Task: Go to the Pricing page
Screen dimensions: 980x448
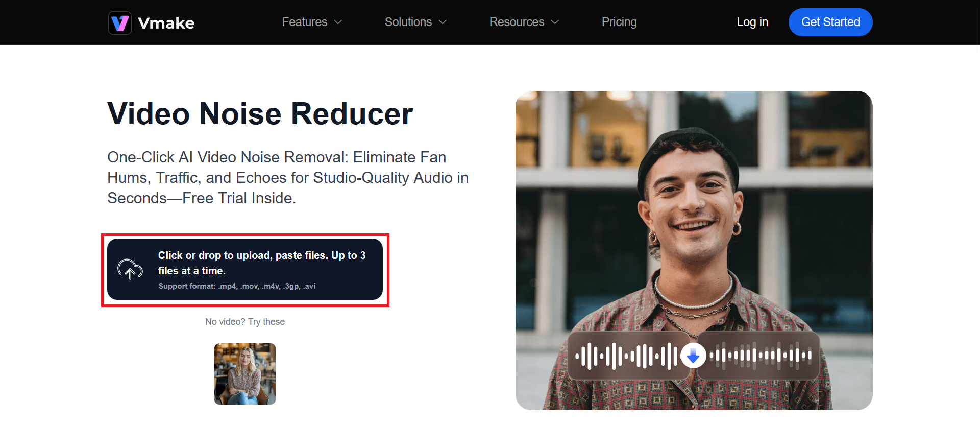Action: (619, 22)
